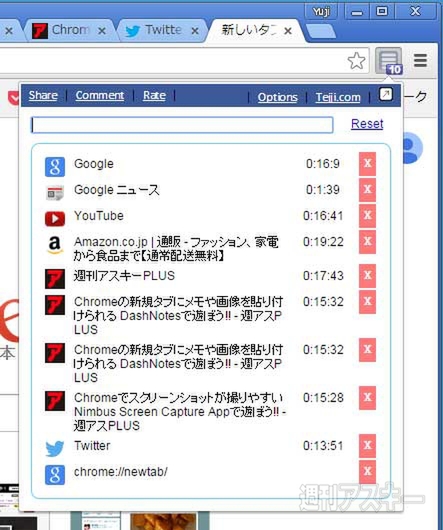Click the ASCII favicon beside 週刊アスキーPLUS

pyautogui.click(x=55, y=279)
